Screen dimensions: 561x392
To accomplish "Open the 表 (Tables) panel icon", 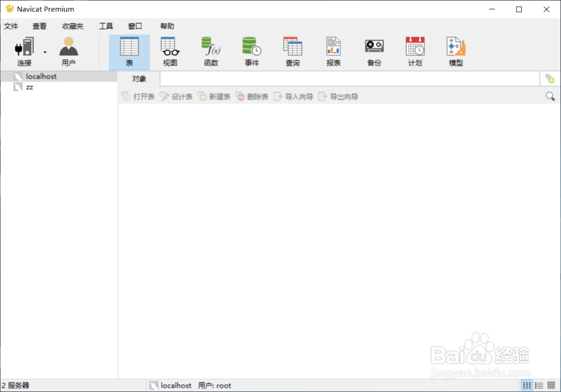I will coord(129,50).
